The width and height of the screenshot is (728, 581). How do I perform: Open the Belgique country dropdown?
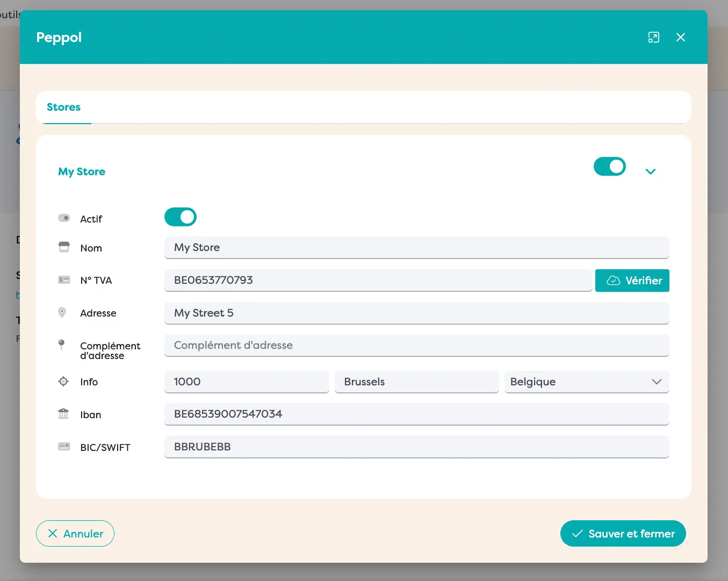point(586,382)
